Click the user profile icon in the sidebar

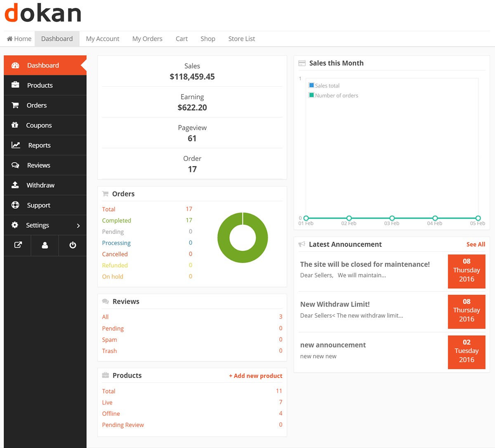coord(45,245)
